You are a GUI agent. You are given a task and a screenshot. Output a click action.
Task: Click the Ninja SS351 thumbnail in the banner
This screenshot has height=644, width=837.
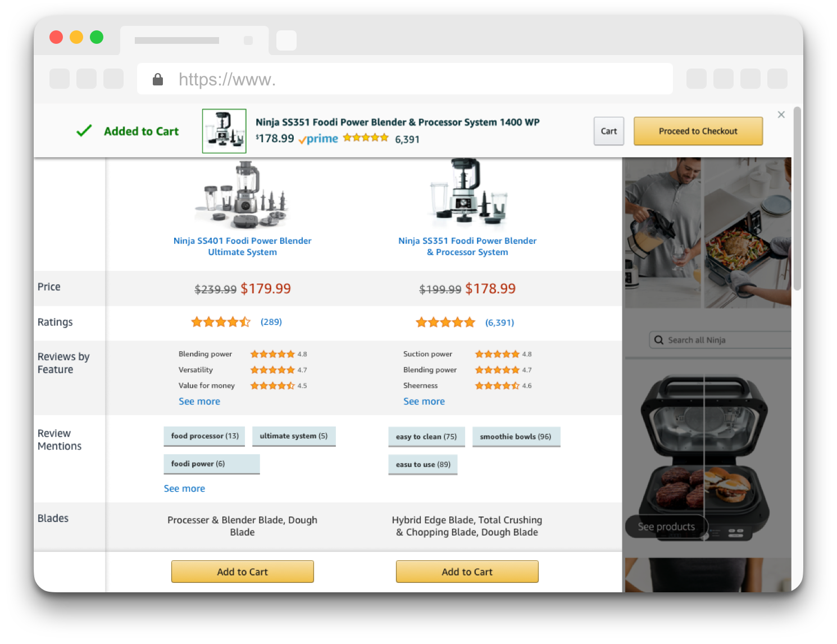pyautogui.click(x=224, y=131)
